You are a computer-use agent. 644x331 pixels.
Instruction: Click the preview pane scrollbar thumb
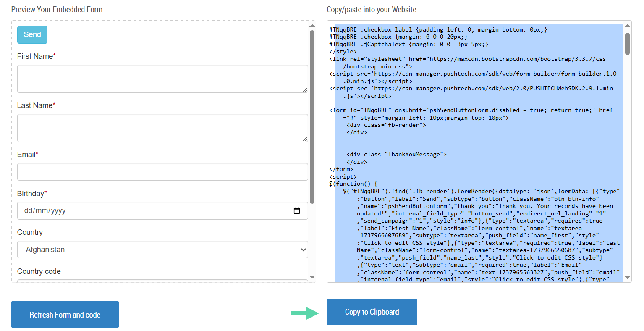pyautogui.click(x=312, y=117)
